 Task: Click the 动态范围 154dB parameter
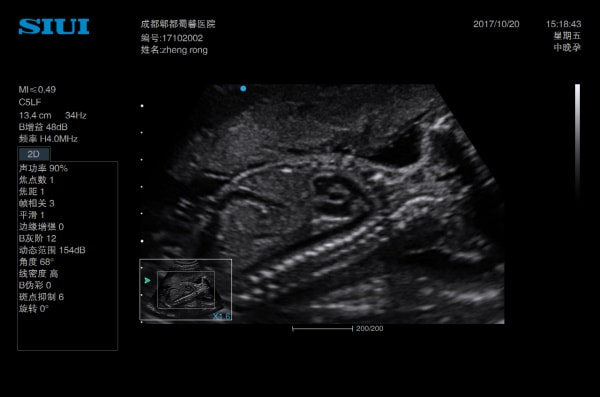point(52,250)
